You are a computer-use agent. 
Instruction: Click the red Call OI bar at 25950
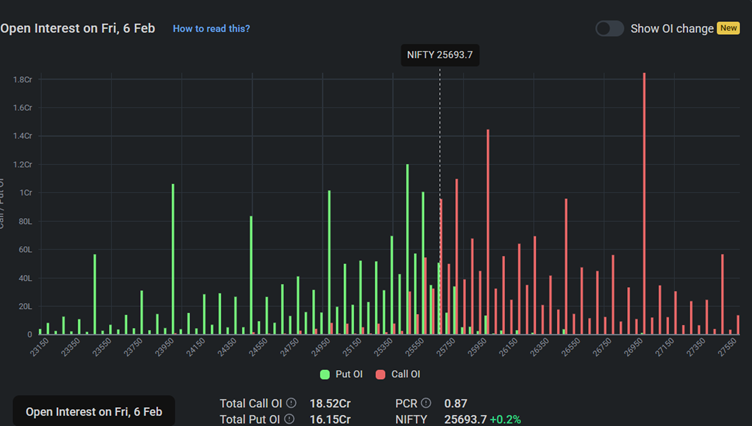(x=488, y=232)
